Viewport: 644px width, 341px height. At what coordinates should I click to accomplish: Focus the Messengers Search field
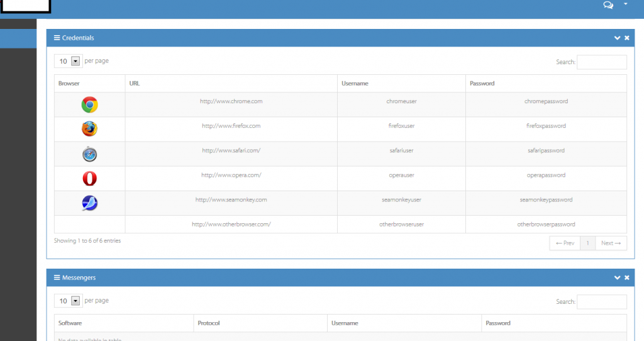pos(602,301)
